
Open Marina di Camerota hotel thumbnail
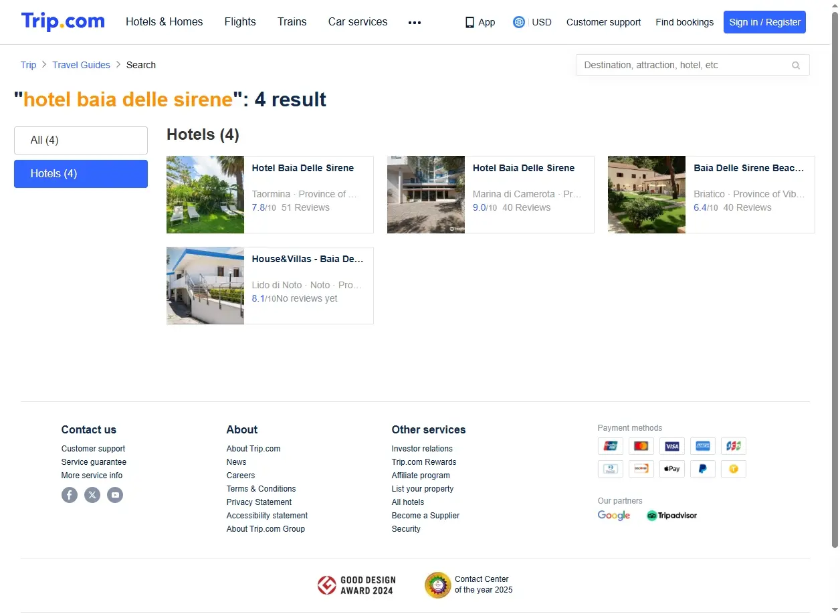point(426,195)
